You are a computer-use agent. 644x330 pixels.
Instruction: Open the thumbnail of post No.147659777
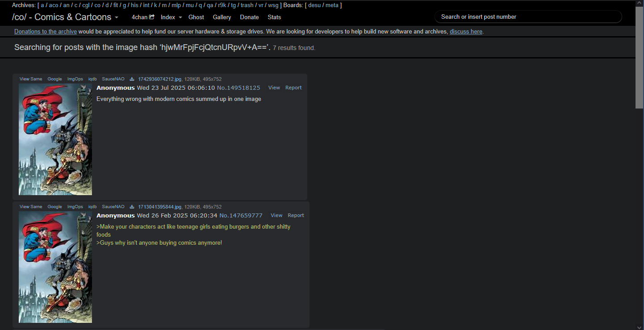(55, 267)
